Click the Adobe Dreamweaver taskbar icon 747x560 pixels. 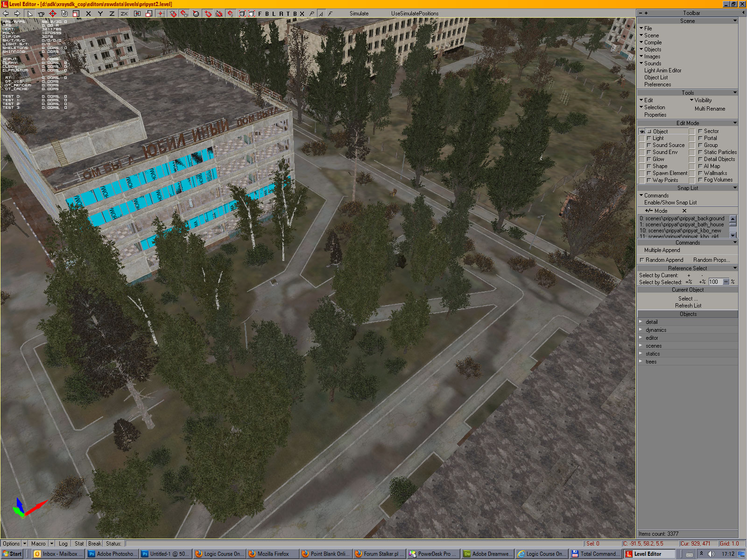pyautogui.click(x=487, y=554)
